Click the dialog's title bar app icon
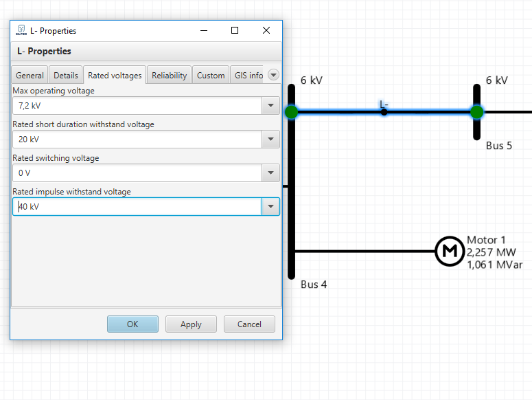Image resolution: width=532 pixels, height=400 pixels. point(21,30)
